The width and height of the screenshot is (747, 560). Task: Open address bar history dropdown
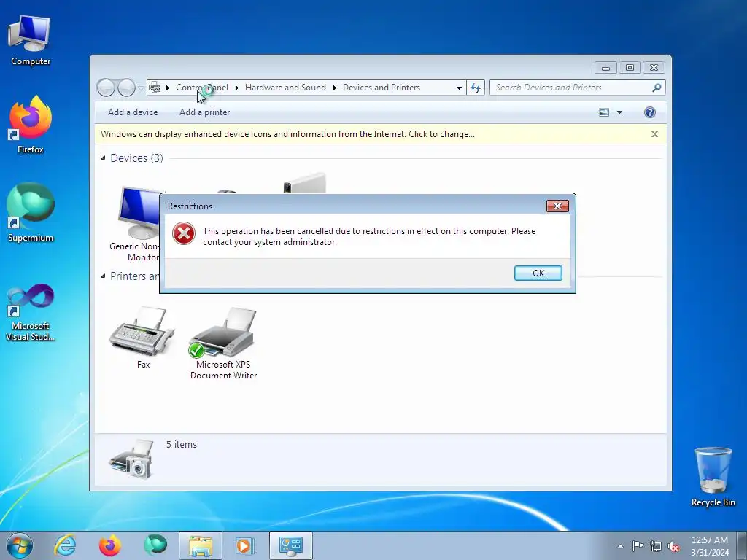click(459, 87)
